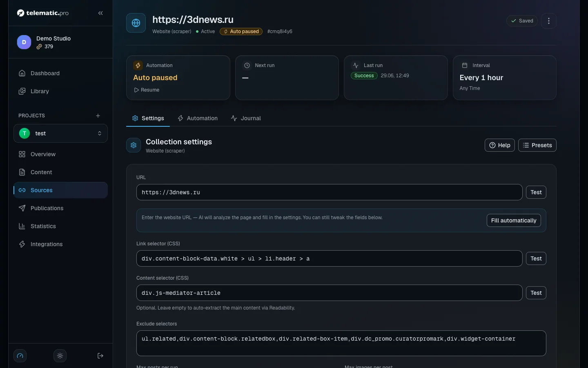Click the Interval calendar icon
The height and width of the screenshot is (368, 588).
pyautogui.click(x=465, y=65)
